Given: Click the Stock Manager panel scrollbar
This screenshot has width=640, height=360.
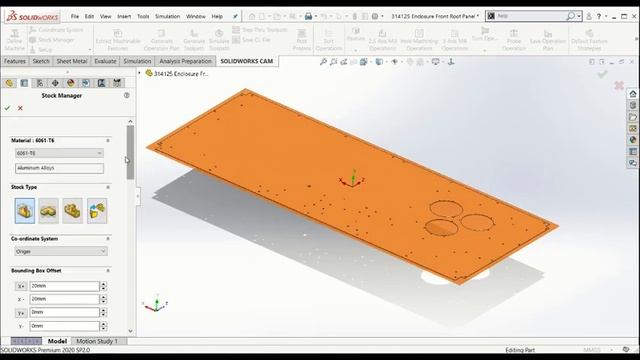Looking at the screenshot, I should [x=130, y=152].
